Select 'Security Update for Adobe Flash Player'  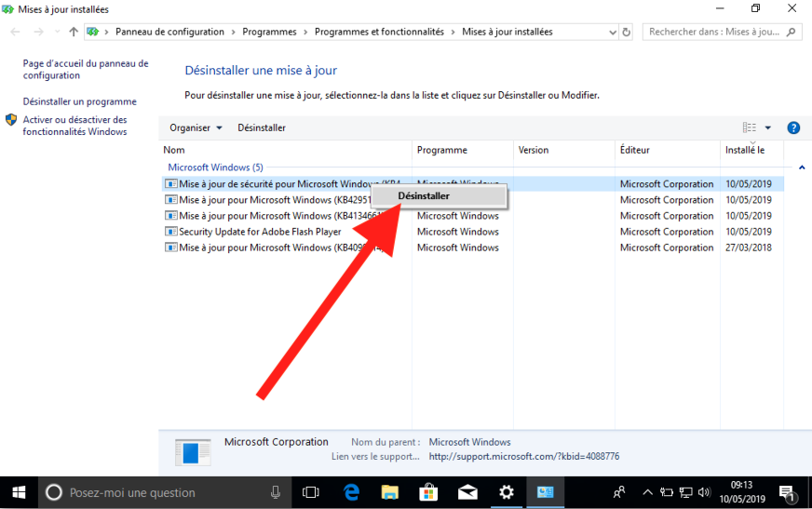(x=473, y=232)
